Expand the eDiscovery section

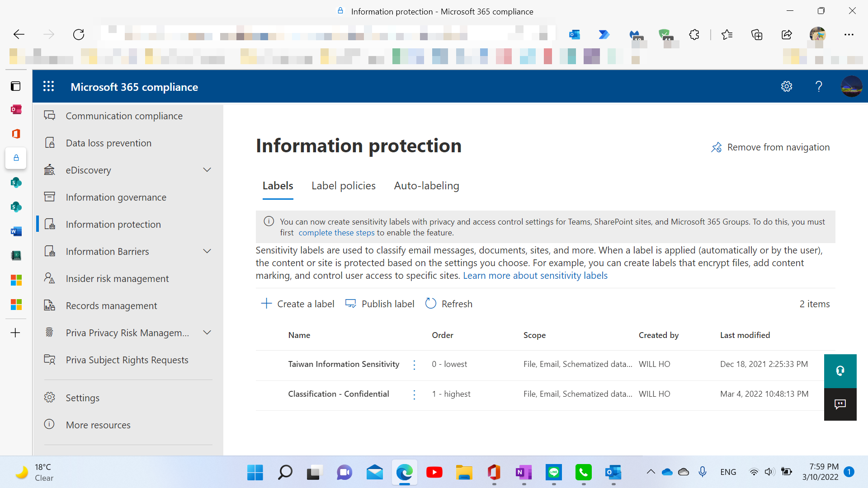click(207, 169)
